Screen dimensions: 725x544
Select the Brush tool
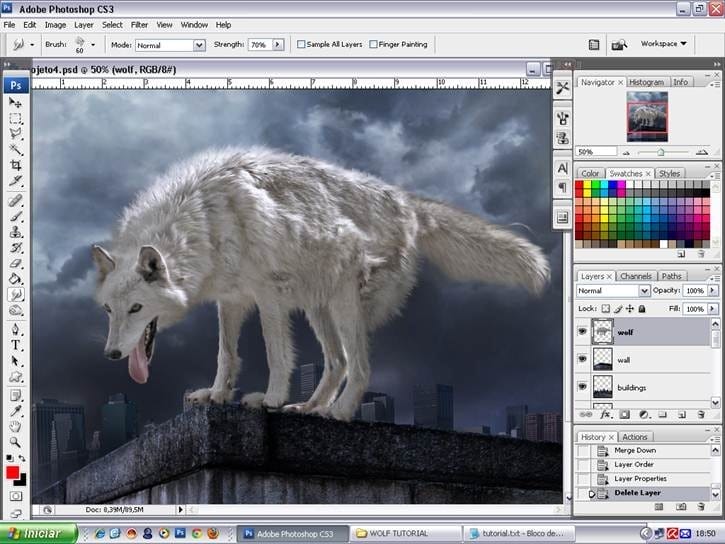(x=16, y=216)
